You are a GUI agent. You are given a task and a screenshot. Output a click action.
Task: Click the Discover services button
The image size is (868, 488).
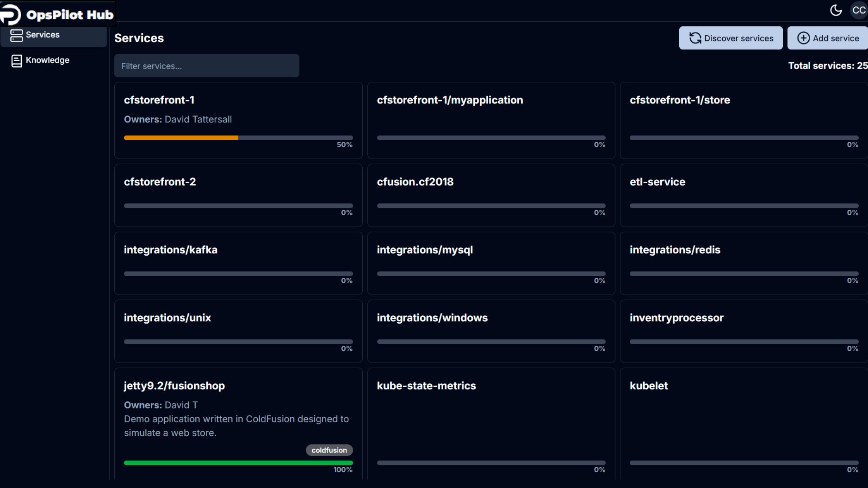pos(731,38)
